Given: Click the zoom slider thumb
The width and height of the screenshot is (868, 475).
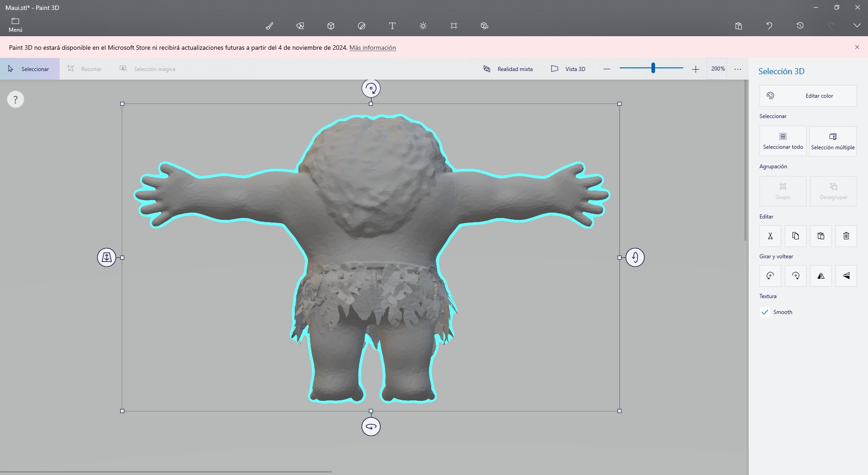Looking at the screenshot, I should [x=653, y=68].
